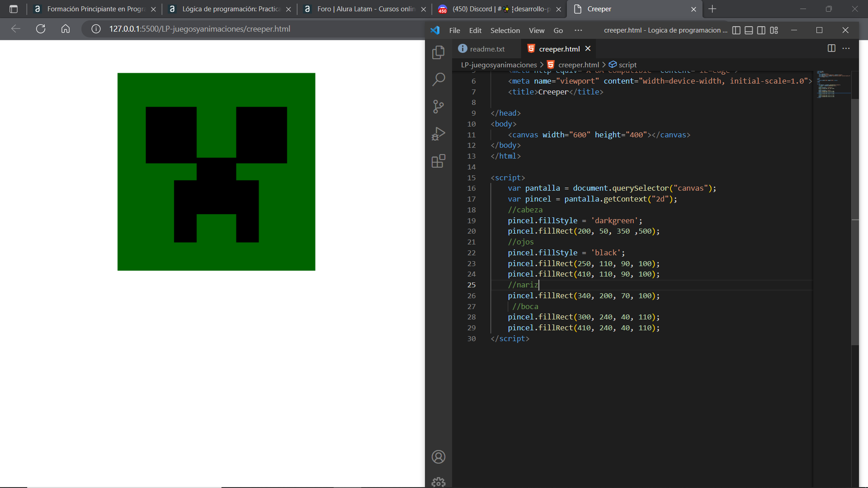The width and height of the screenshot is (868, 488).
Task: Select the creeper.html editor tab
Action: pyautogui.click(x=559, y=49)
